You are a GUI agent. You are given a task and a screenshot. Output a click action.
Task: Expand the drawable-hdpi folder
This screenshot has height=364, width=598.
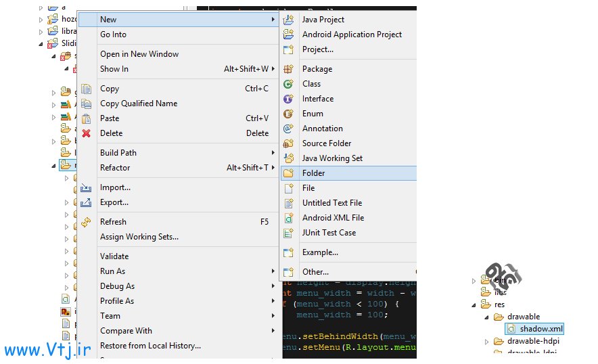[x=487, y=342]
